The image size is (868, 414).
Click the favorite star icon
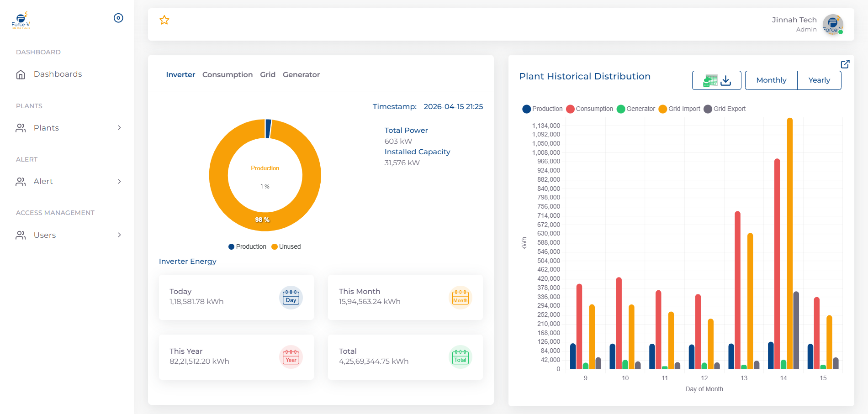point(164,20)
